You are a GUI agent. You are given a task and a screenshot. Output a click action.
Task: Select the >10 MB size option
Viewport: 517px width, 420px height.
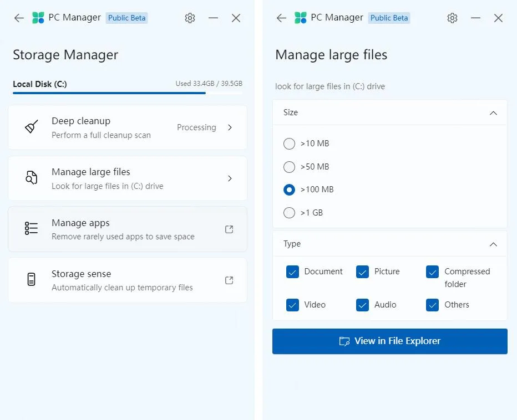click(x=289, y=144)
